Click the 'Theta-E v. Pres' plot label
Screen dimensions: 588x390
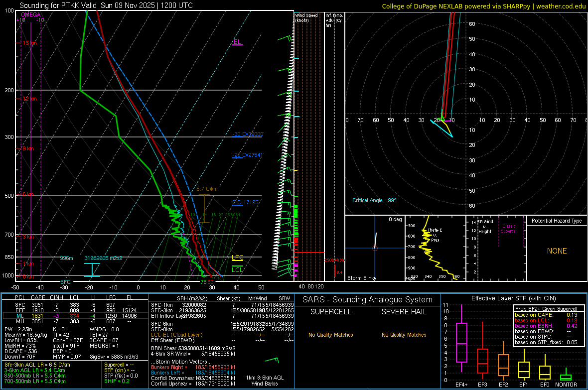click(x=435, y=235)
